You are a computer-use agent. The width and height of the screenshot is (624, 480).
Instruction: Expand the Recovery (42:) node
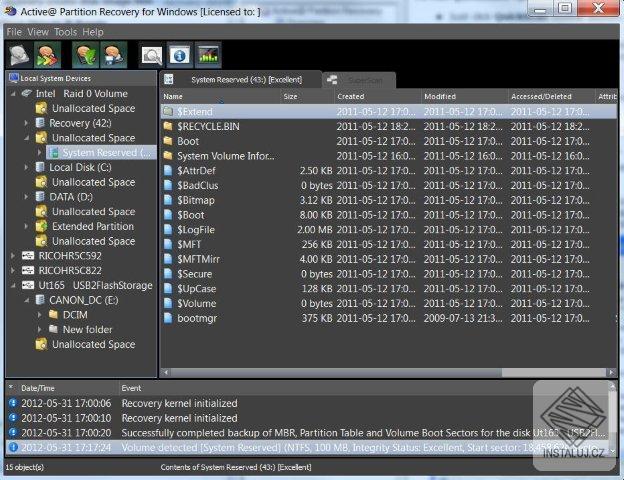[x=26, y=123]
